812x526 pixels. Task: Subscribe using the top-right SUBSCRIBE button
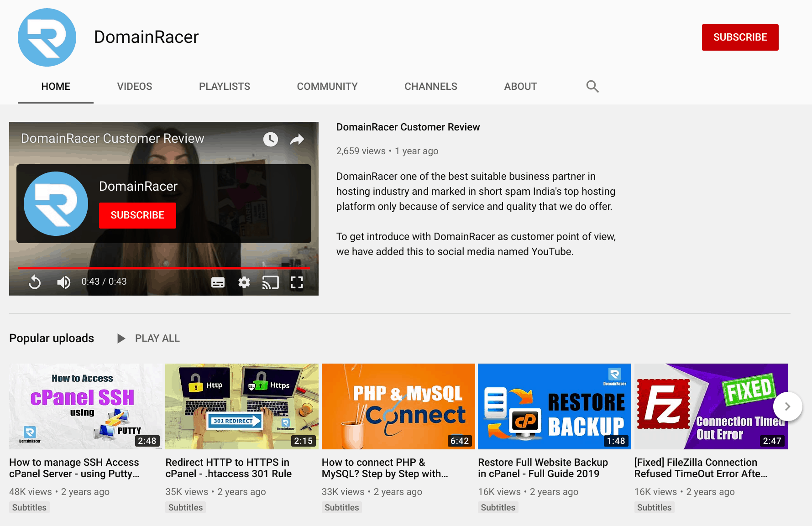(x=740, y=37)
